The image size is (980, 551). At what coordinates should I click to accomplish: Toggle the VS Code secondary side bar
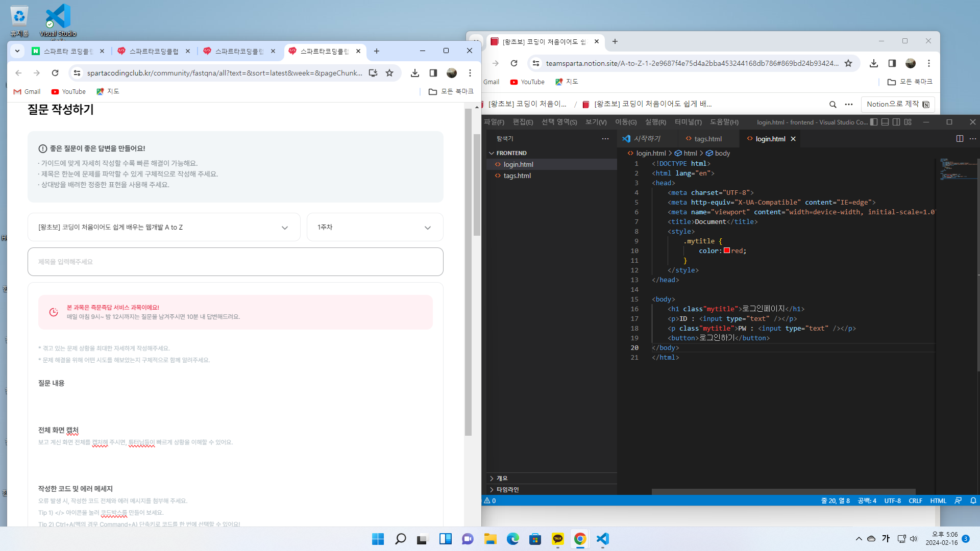(x=896, y=122)
